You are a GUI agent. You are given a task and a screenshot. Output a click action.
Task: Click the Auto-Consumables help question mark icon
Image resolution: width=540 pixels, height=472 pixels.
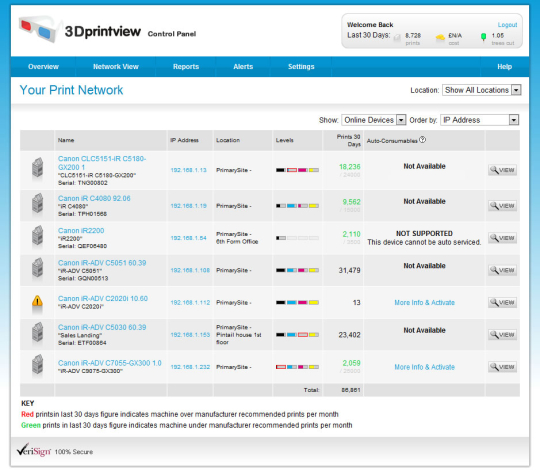click(423, 139)
